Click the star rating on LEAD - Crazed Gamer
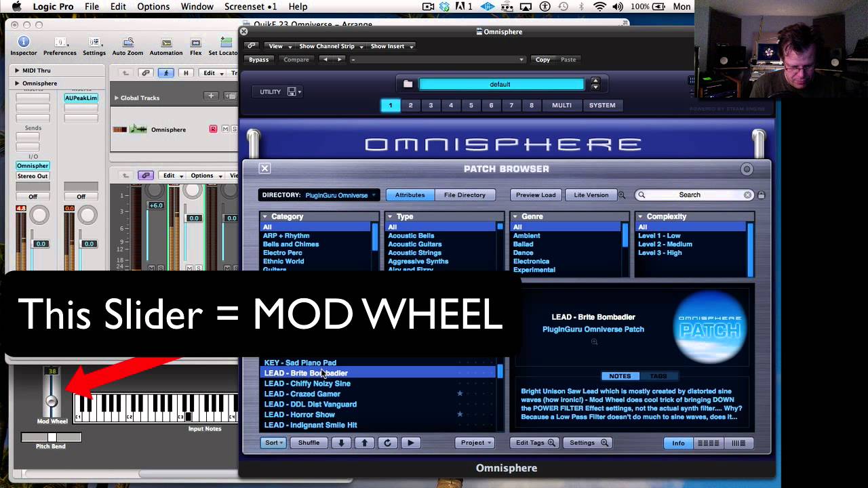 pyautogui.click(x=460, y=394)
